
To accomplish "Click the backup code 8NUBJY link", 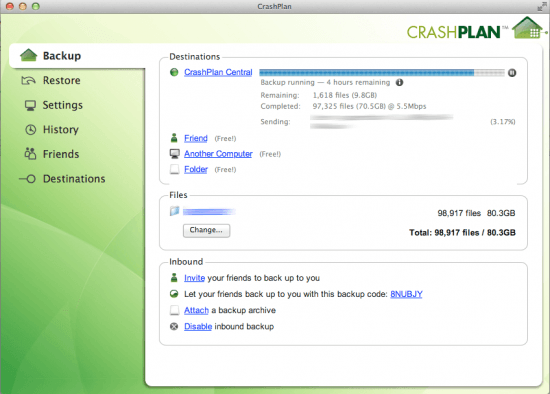I will point(406,294).
